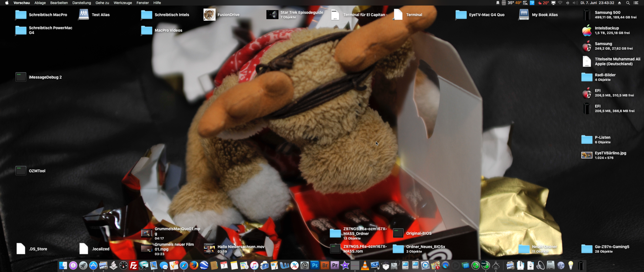The image size is (644, 272).
Task: Open iTunes from the Dock
Action: point(254,266)
